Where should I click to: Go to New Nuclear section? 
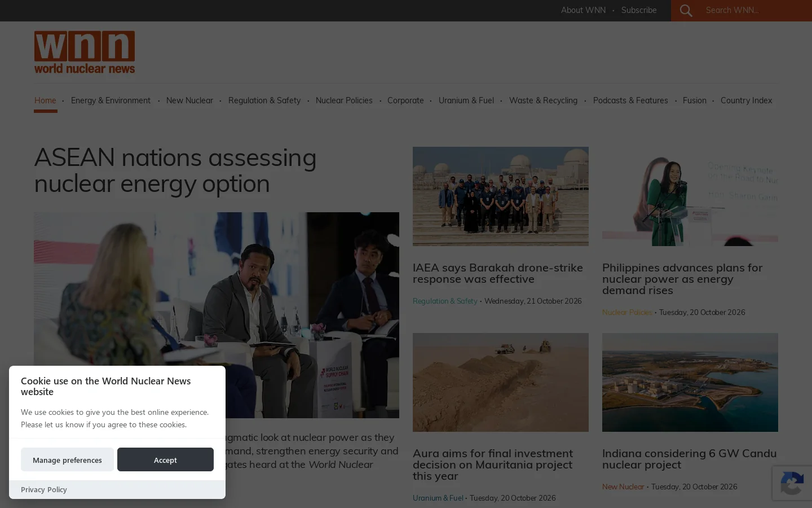(x=189, y=100)
